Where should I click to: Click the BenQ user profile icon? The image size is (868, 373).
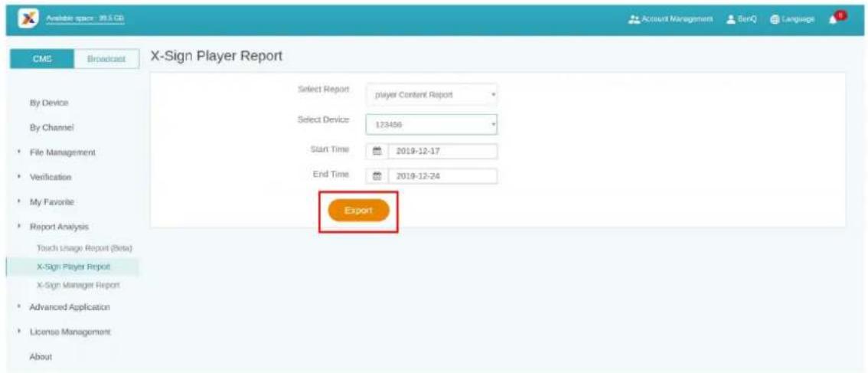pos(730,19)
